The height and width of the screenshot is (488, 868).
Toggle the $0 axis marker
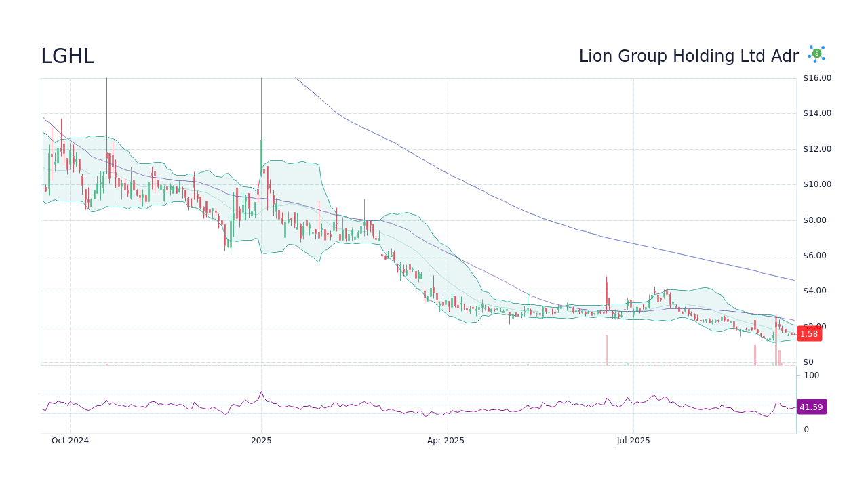(807, 361)
